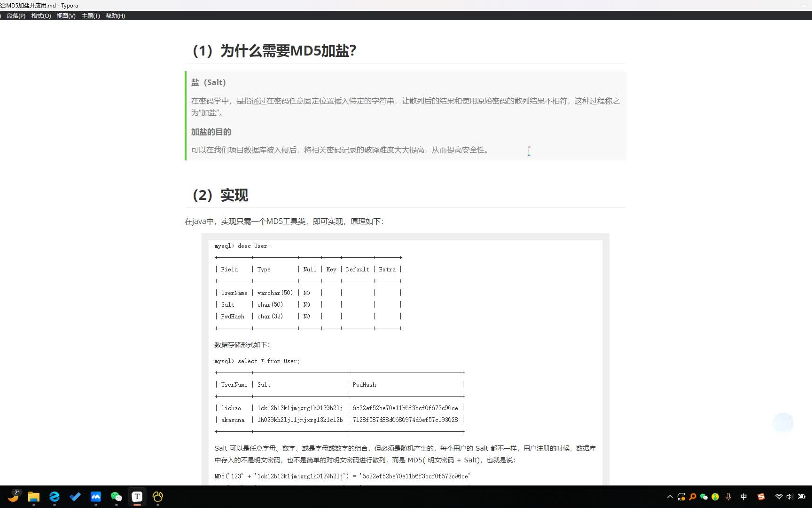Open the Navicat icon on the taskbar
812x508 pixels.
(x=158, y=497)
